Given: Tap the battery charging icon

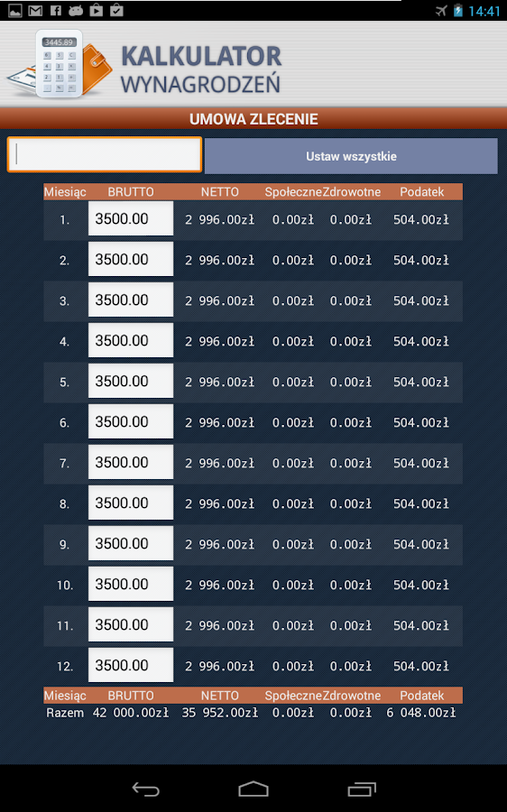Looking at the screenshot, I should click(x=457, y=10).
